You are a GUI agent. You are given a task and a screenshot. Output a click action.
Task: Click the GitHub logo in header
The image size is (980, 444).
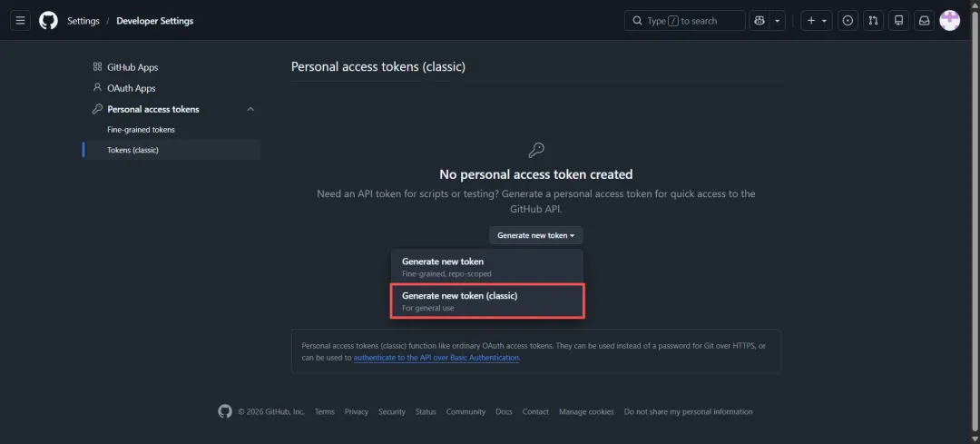click(48, 21)
